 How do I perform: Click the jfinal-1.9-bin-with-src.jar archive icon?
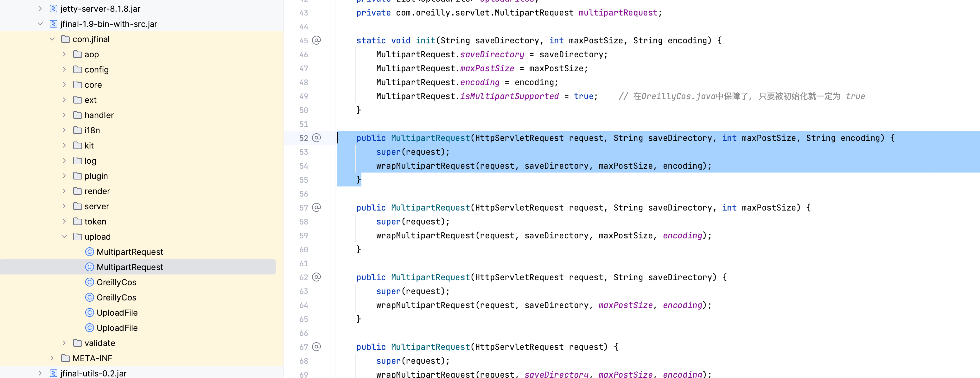54,24
